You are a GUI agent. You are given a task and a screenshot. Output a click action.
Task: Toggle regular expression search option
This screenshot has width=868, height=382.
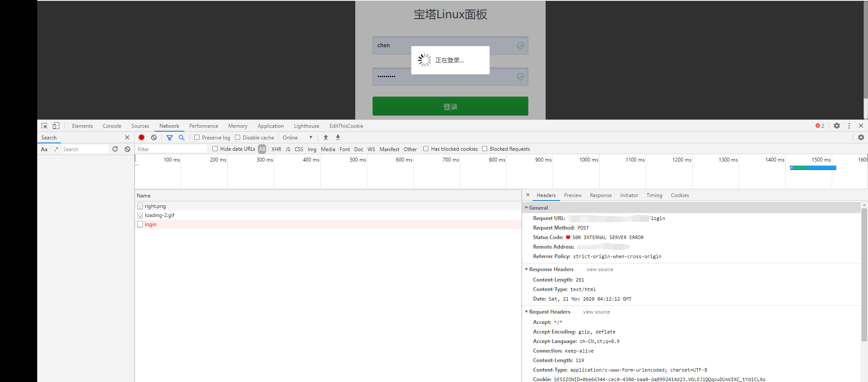point(56,149)
